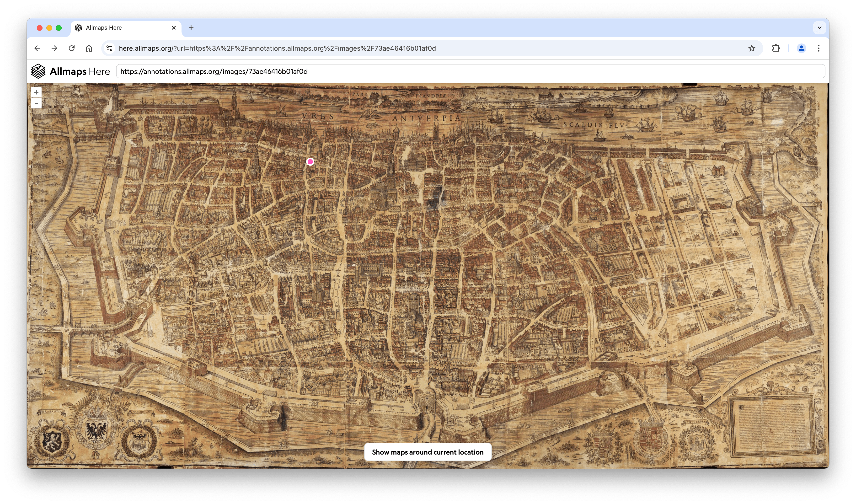Screen dimensions: 856x504
Task: Open the Chrome profile avatar
Action: click(801, 48)
